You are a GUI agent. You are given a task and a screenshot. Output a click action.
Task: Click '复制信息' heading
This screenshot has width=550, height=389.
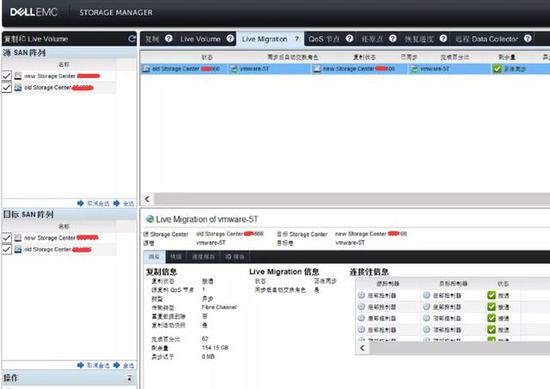coord(161,272)
